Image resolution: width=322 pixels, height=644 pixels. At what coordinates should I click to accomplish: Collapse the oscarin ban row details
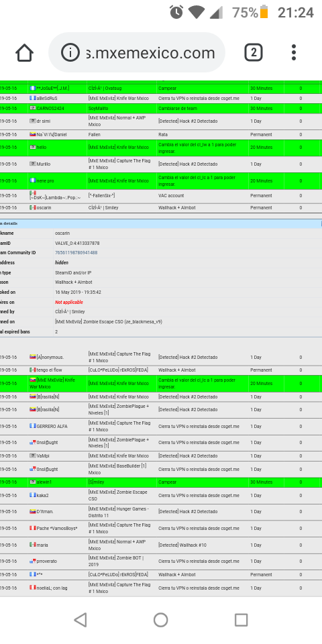coord(161,208)
